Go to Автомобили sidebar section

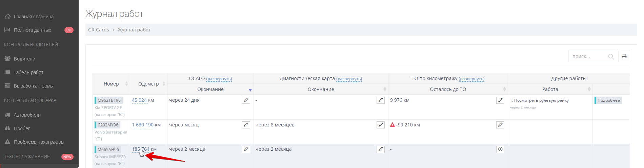pyautogui.click(x=27, y=115)
